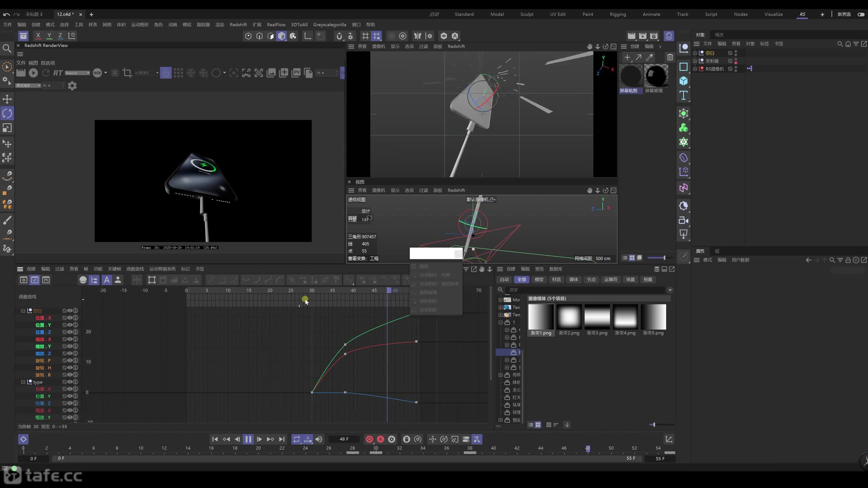
Task: Go to the start of animation
Action: click(x=215, y=439)
